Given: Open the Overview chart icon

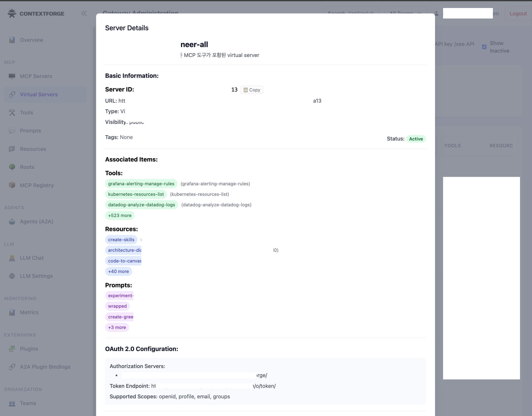Looking at the screenshot, I should pos(12,40).
